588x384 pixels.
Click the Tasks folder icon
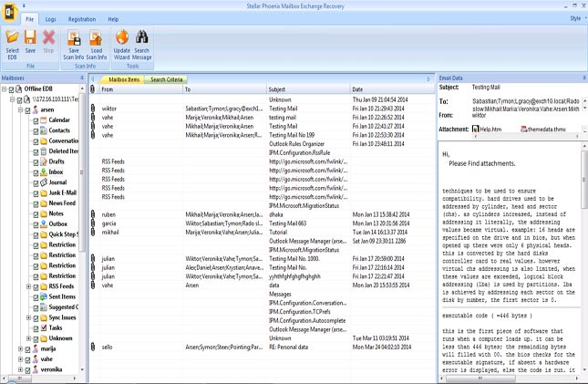(44, 328)
